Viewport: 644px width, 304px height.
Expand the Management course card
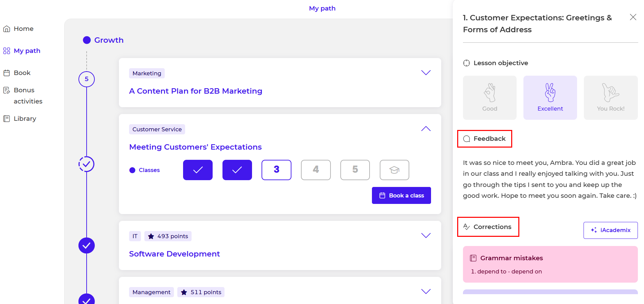(x=426, y=291)
